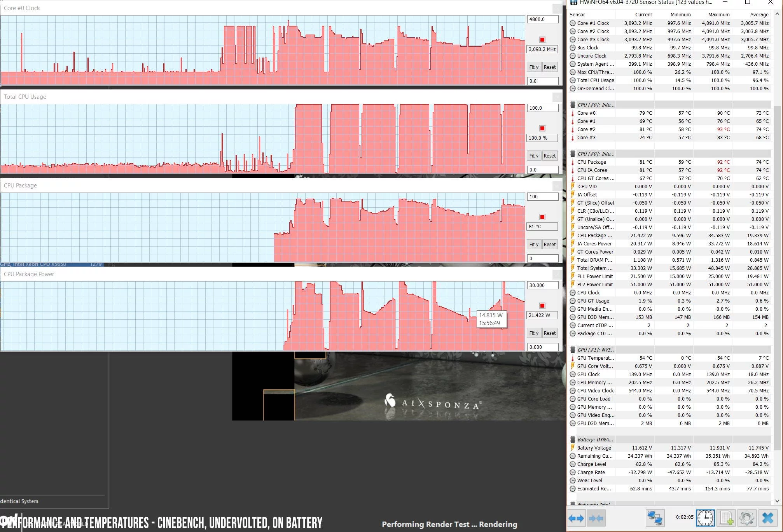Click the sensor list scrollbar up arrow

point(777,14)
